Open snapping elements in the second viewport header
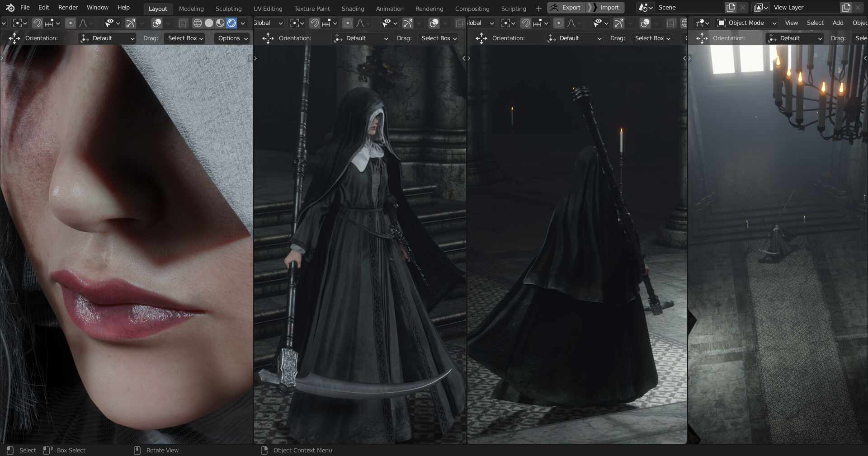 (x=330, y=23)
